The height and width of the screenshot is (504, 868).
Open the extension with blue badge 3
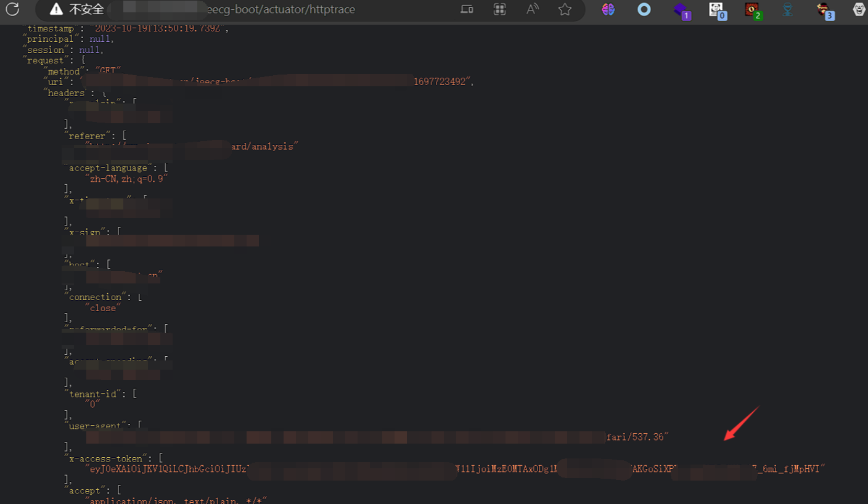click(x=822, y=10)
